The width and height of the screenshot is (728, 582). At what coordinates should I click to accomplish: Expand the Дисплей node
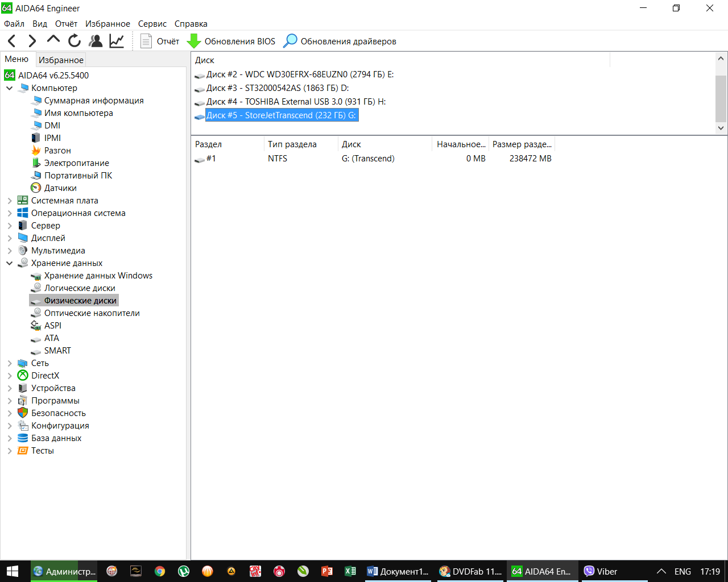(x=10, y=238)
